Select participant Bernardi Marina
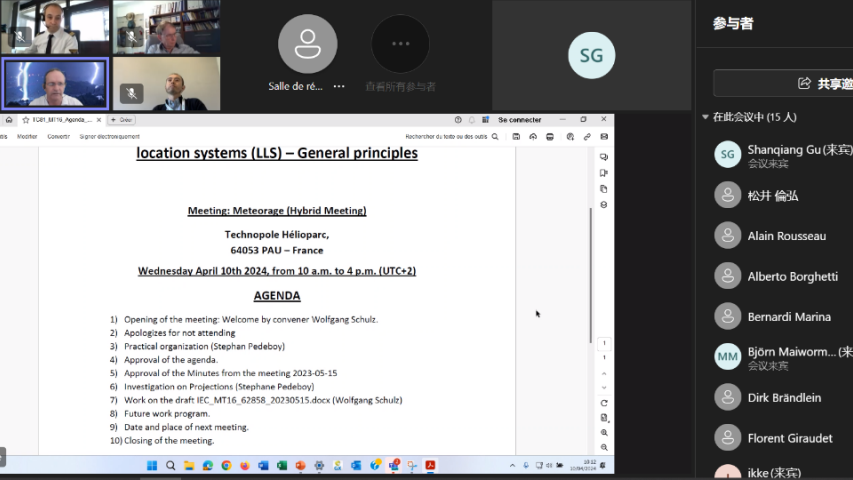 pos(783,317)
